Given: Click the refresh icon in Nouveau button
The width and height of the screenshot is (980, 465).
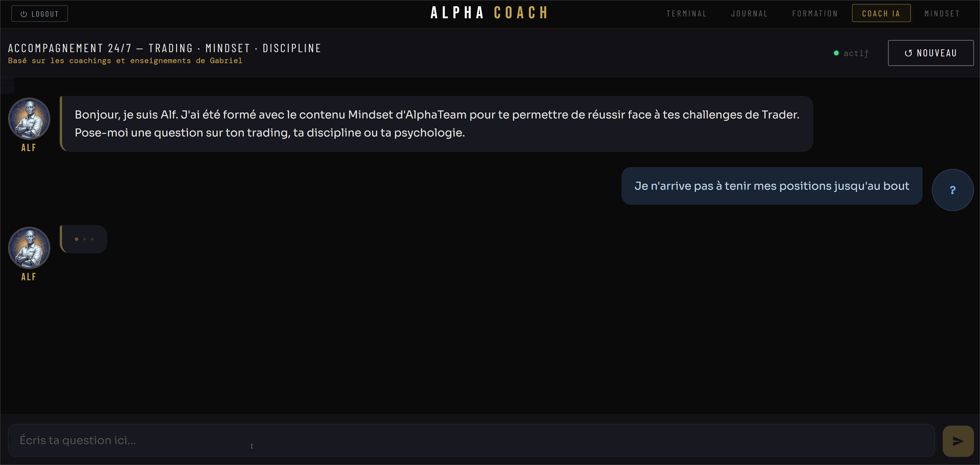Looking at the screenshot, I should 908,53.
